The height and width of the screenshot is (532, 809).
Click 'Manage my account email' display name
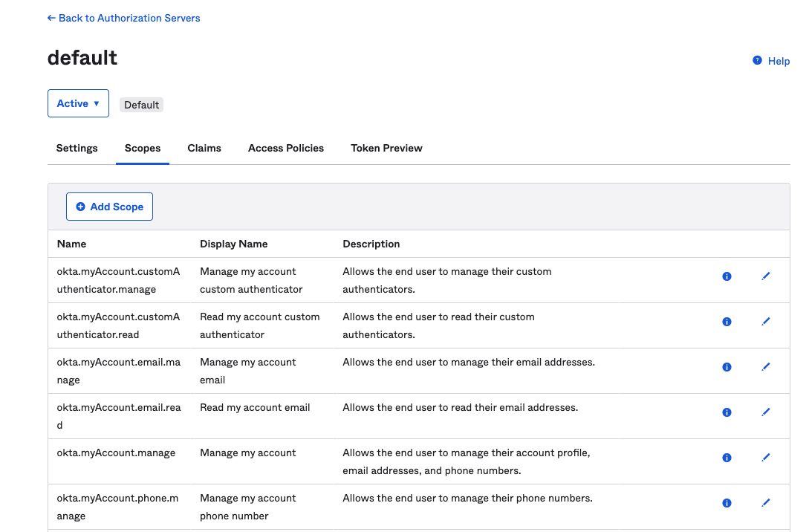click(247, 371)
